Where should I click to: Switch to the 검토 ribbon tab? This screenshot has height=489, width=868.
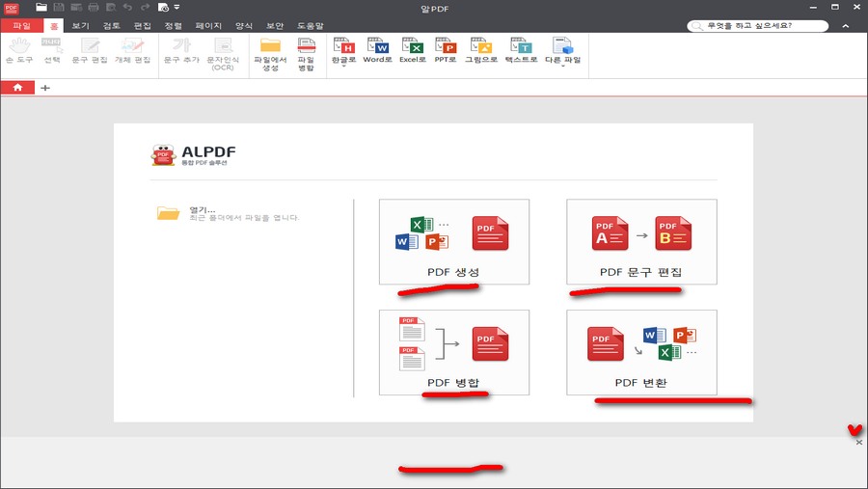111,25
